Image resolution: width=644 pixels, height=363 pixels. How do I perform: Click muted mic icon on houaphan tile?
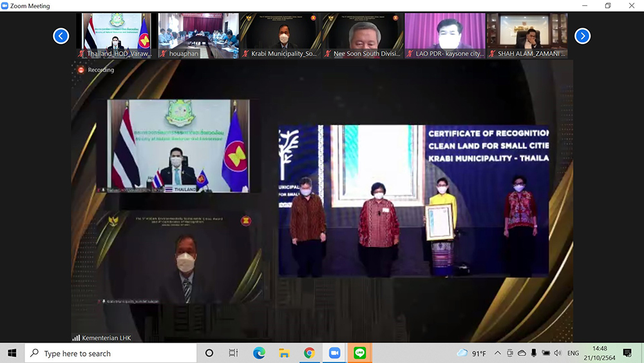(x=164, y=54)
